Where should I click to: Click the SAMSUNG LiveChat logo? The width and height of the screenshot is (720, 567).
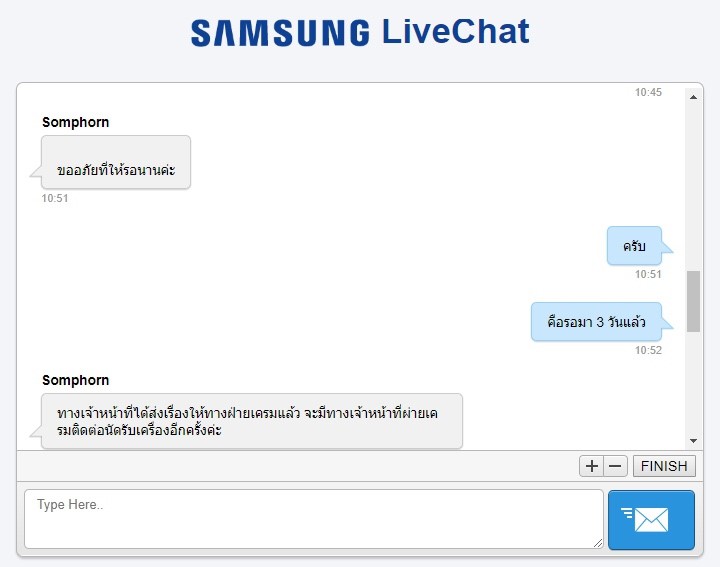[x=360, y=32]
